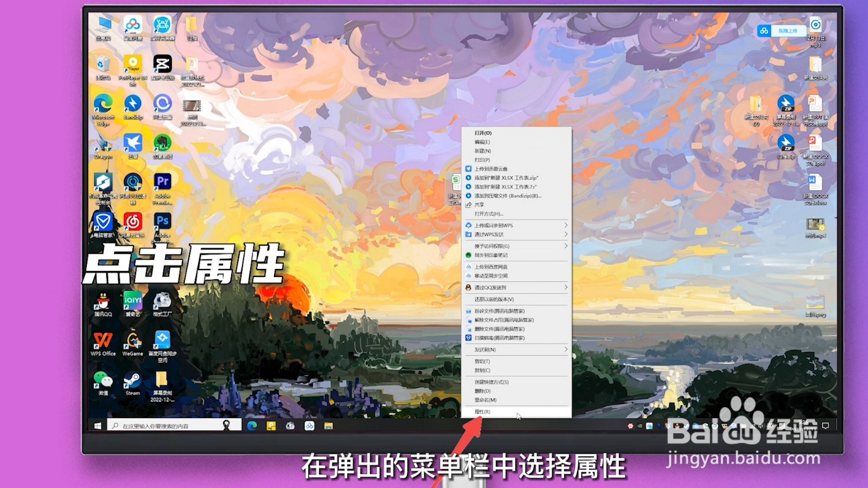This screenshot has height=488, width=868.
Task: Launch the 剪映 CapCut shortcut
Action: pyautogui.click(x=162, y=67)
